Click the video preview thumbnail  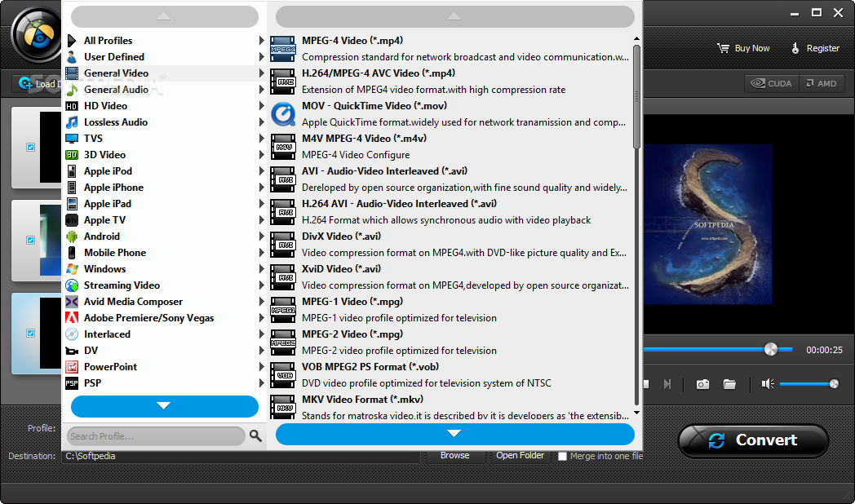[708, 224]
